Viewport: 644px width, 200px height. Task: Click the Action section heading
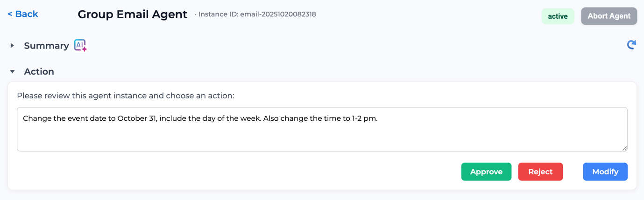[x=39, y=72]
